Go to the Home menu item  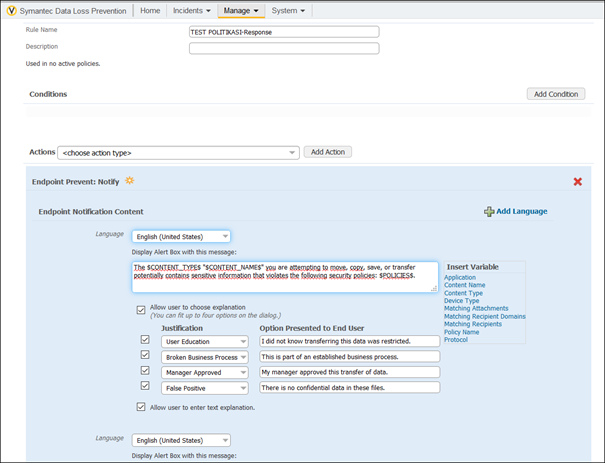coord(150,11)
